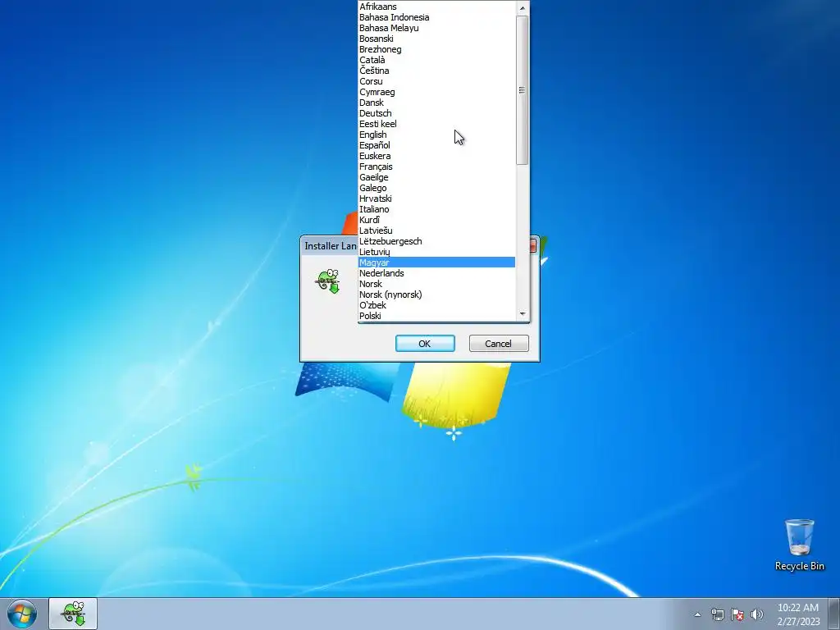Select Lëtzebuergesch language option
Image resolution: width=840 pixels, height=630 pixels.
point(436,241)
